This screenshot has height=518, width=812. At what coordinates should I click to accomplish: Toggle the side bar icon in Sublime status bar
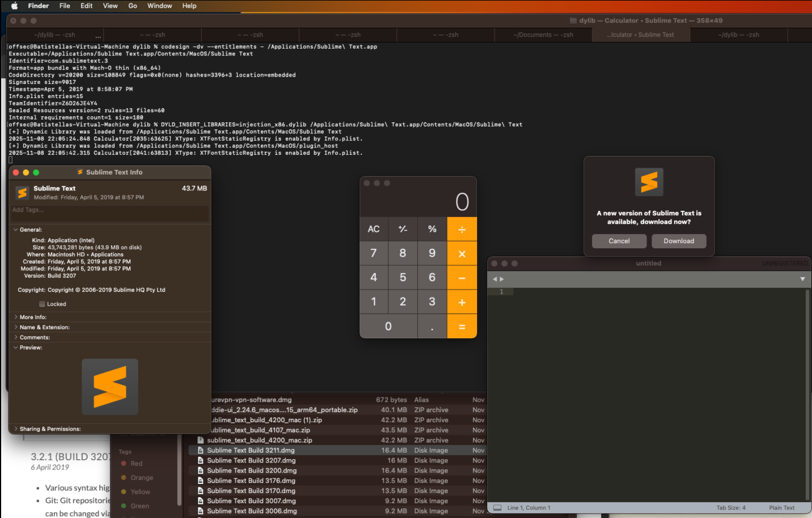tap(497, 508)
